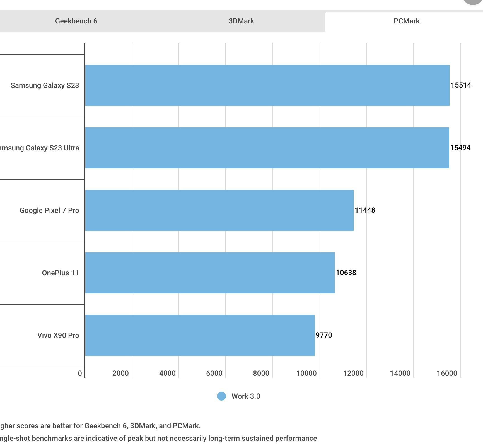Click the 6000 axis tick label
The image size is (483, 448).
click(x=214, y=373)
